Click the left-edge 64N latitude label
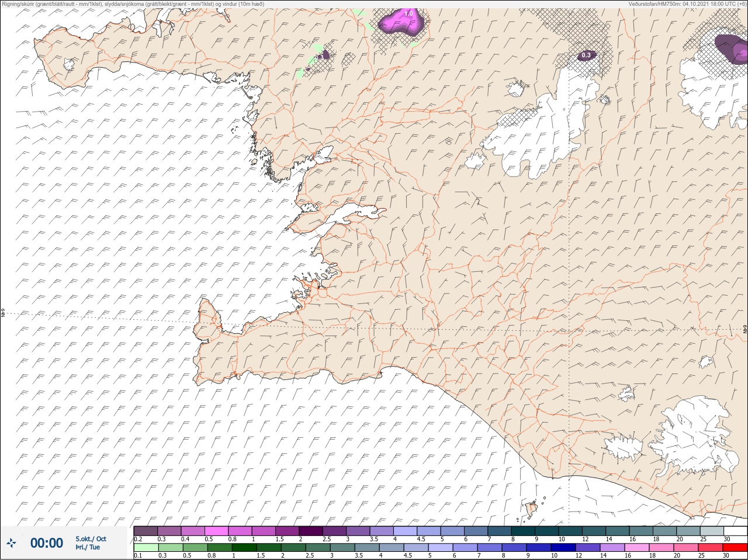The image size is (748, 560). pyautogui.click(x=3, y=313)
